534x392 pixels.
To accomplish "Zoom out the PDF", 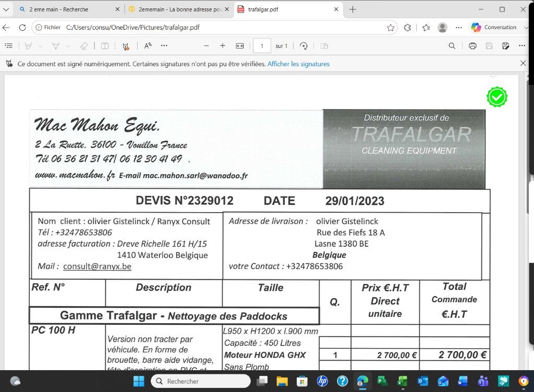I will [x=206, y=45].
